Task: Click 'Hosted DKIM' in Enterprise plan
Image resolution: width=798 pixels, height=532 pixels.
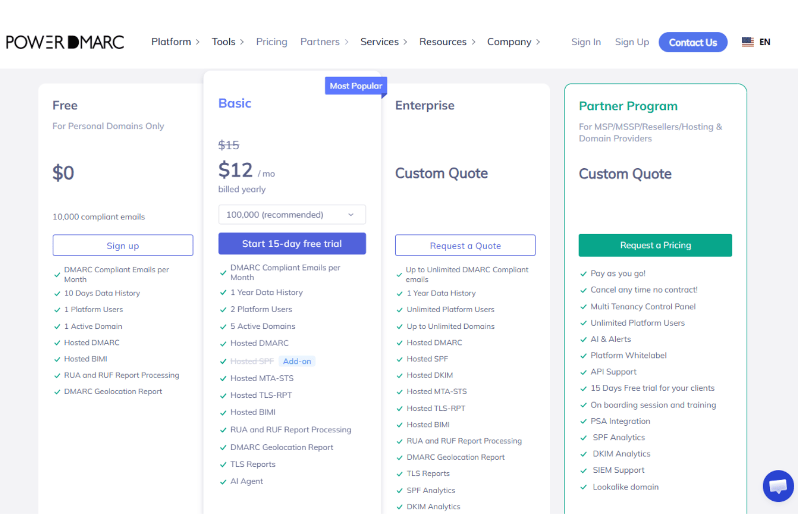Action: click(430, 375)
